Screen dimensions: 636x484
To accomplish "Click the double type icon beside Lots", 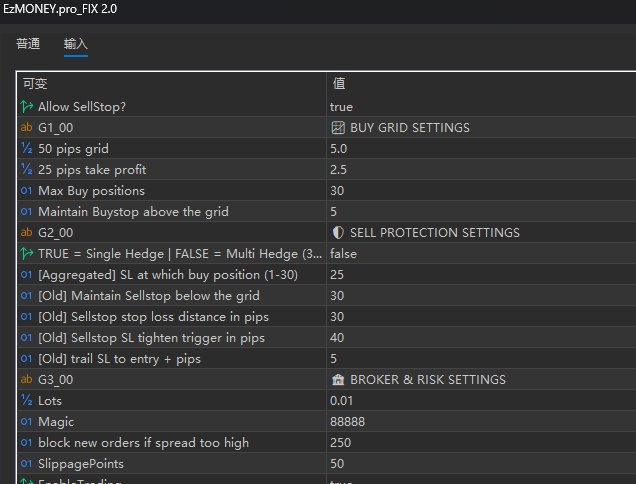I will (x=26, y=401).
